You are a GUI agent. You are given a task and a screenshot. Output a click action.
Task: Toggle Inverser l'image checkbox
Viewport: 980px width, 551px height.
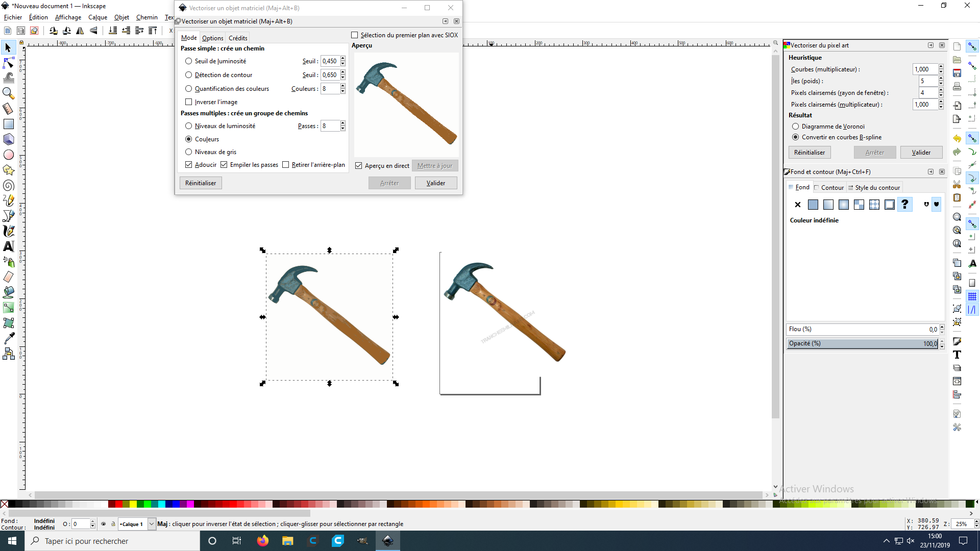click(x=188, y=102)
